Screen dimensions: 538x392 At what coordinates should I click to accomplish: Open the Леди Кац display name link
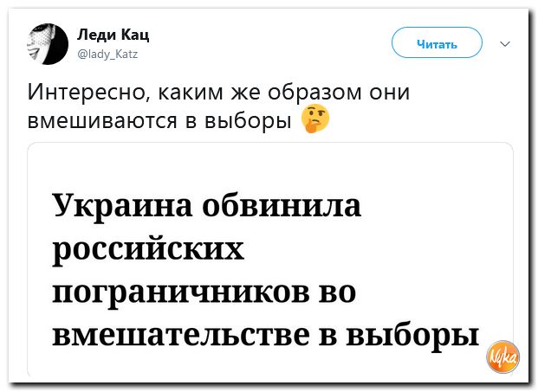click(114, 35)
